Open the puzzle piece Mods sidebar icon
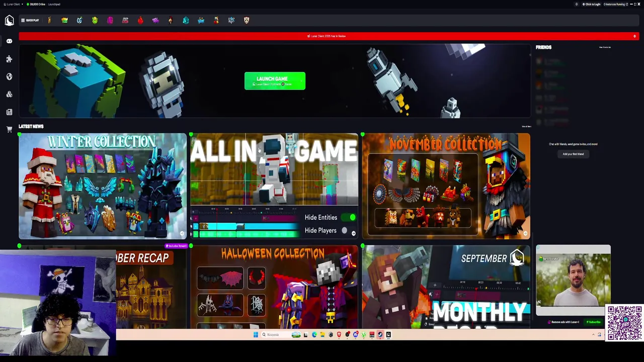 (9, 59)
